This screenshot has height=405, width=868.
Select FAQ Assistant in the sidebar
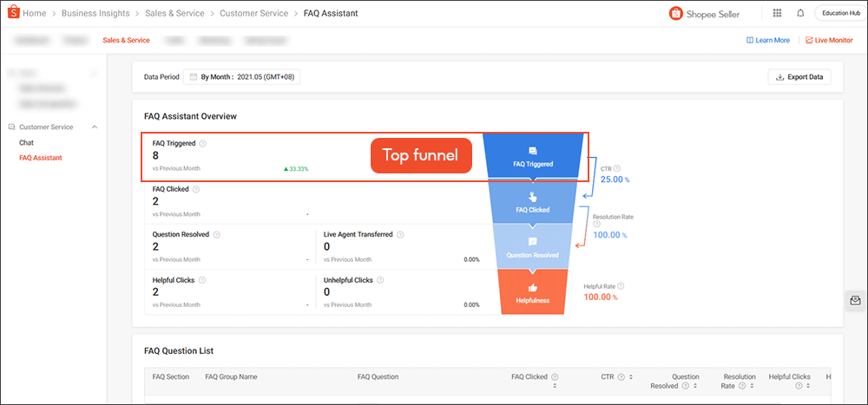coord(41,158)
